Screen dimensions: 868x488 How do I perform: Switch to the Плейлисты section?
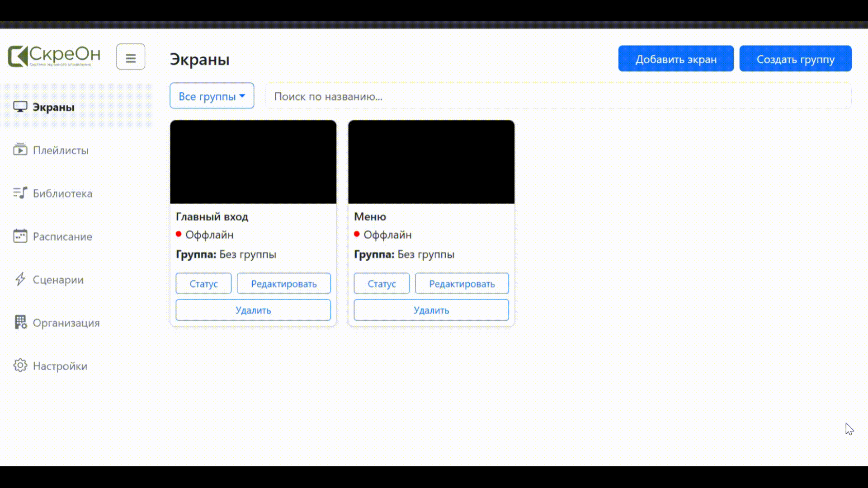click(61, 150)
